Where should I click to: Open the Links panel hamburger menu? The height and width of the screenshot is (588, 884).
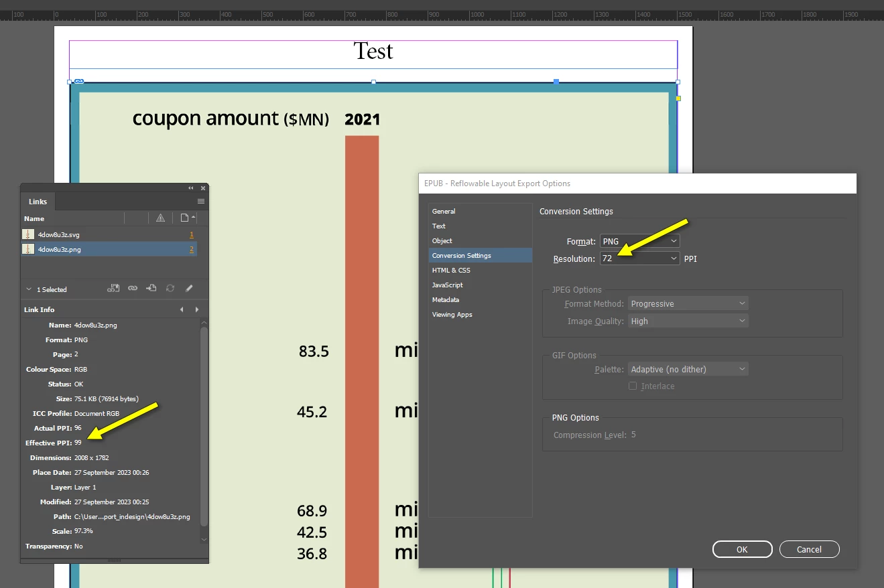201,201
